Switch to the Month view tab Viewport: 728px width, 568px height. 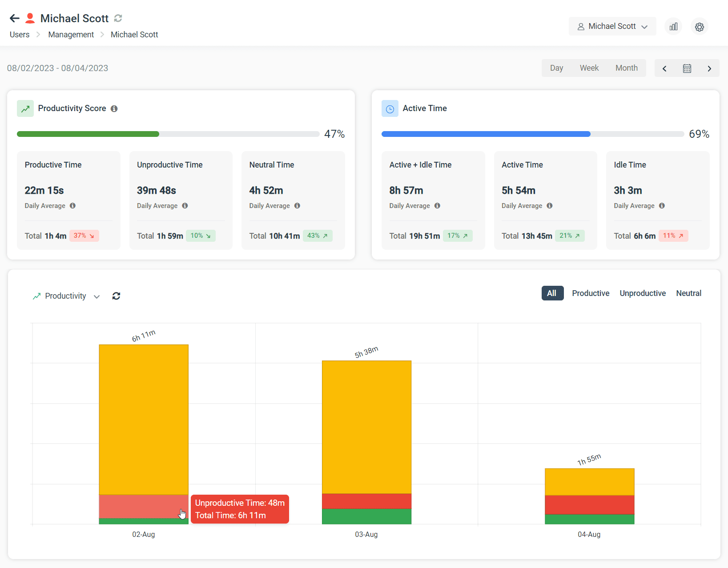click(627, 68)
